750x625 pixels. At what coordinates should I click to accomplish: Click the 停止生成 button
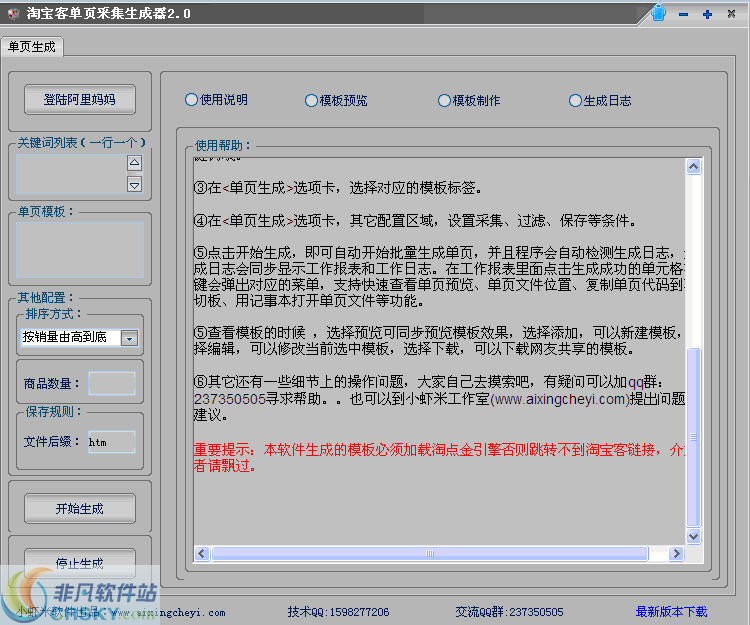[80, 563]
